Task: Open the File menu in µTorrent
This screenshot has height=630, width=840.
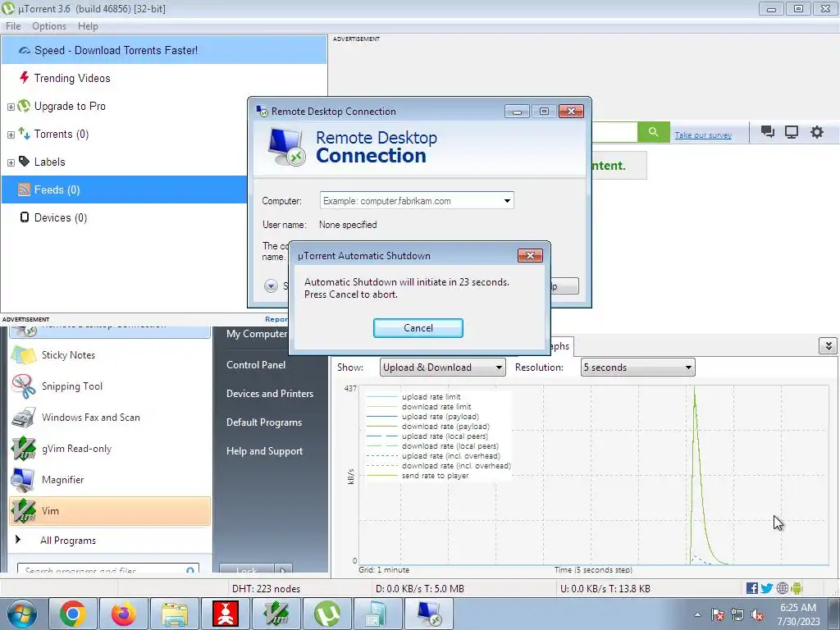Action: tap(13, 25)
